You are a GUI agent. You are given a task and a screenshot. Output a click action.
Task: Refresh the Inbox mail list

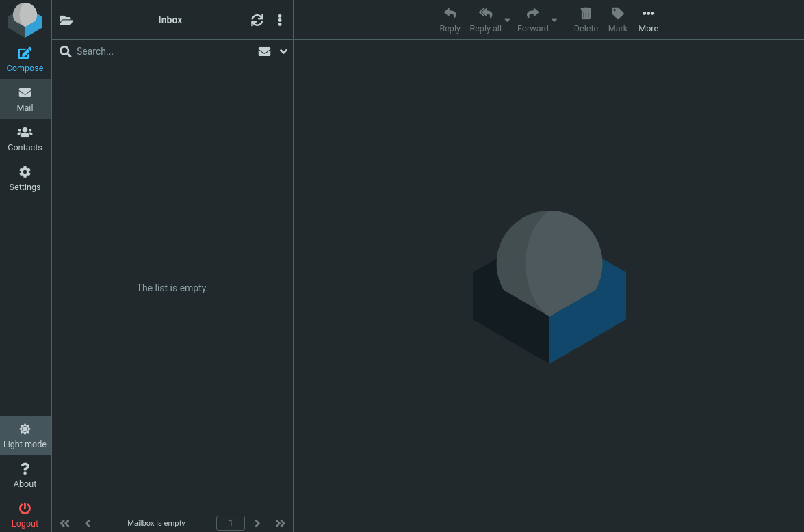tap(257, 21)
